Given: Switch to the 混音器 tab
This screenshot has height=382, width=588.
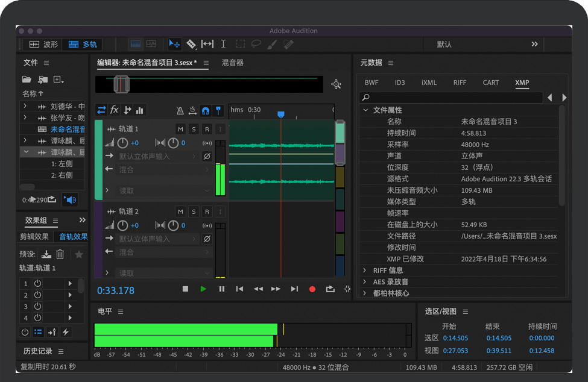Looking at the screenshot, I should [x=232, y=63].
